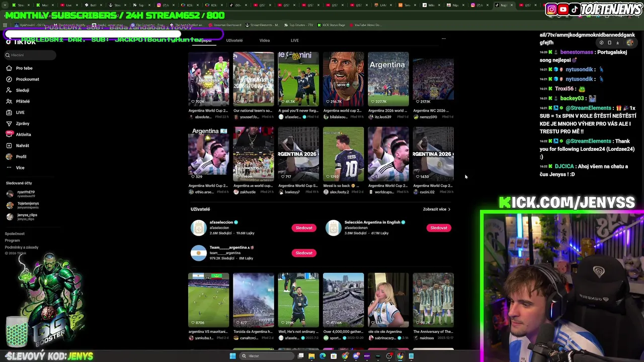Switch to Videa tab
Viewport: 644px width, 362px height.
click(265, 40)
